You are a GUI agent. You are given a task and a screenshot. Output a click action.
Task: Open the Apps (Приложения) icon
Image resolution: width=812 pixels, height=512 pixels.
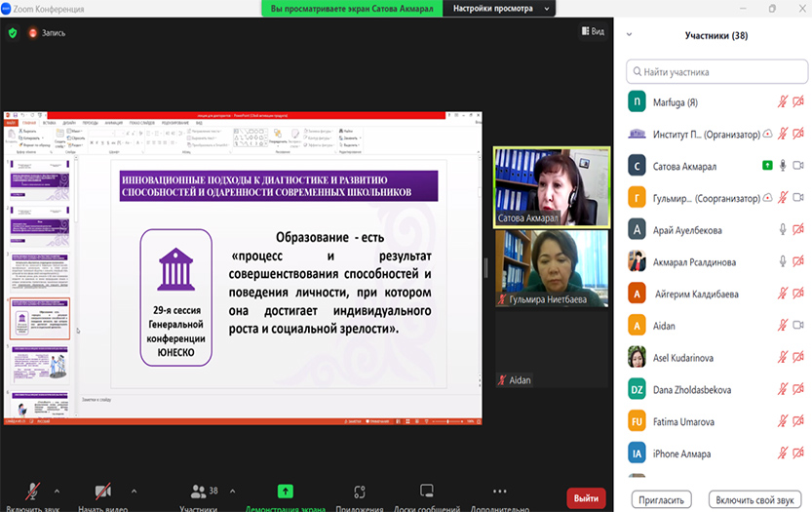point(359,492)
